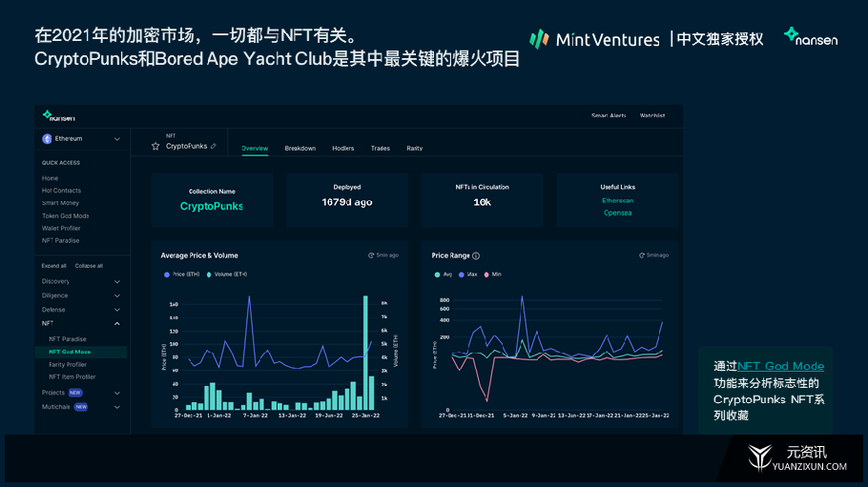Expand the Diligence section
The height and width of the screenshot is (487, 868).
[116, 295]
